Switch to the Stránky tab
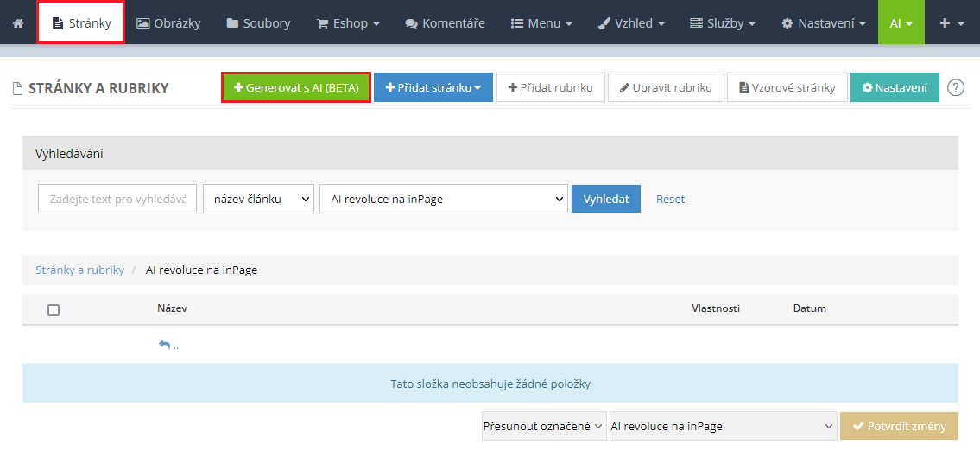Screen dimensions: 980x457 [x=81, y=23]
